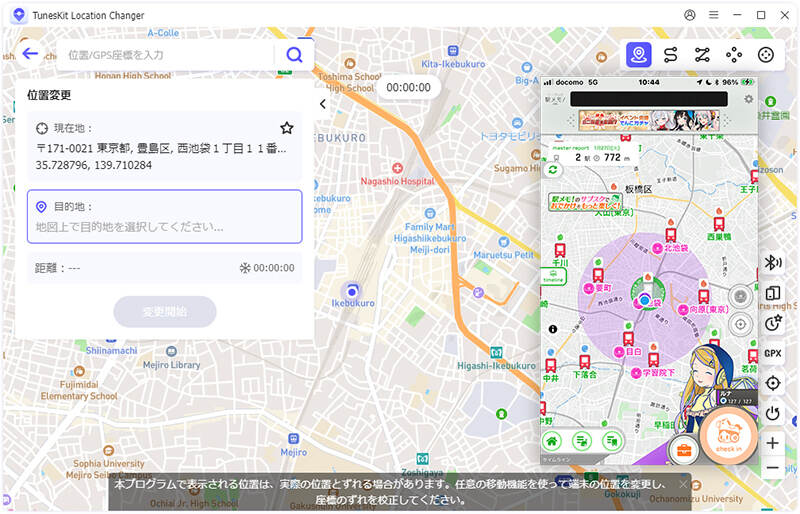Zoom out the map with minus
The height and width of the screenshot is (514, 800).
click(x=772, y=467)
